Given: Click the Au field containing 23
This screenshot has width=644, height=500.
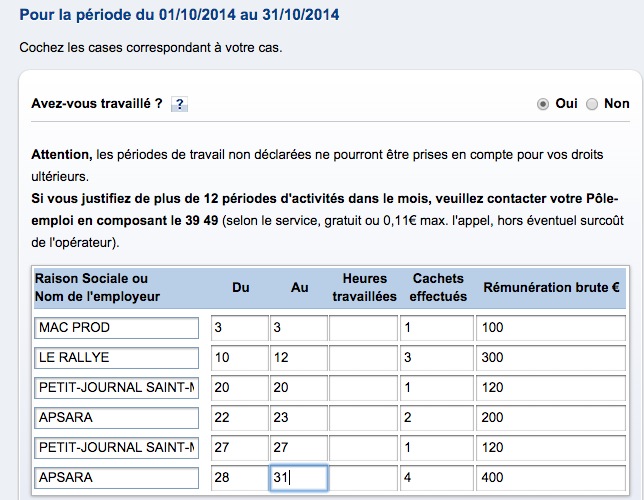Looking at the screenshot, I should (298, 417).
